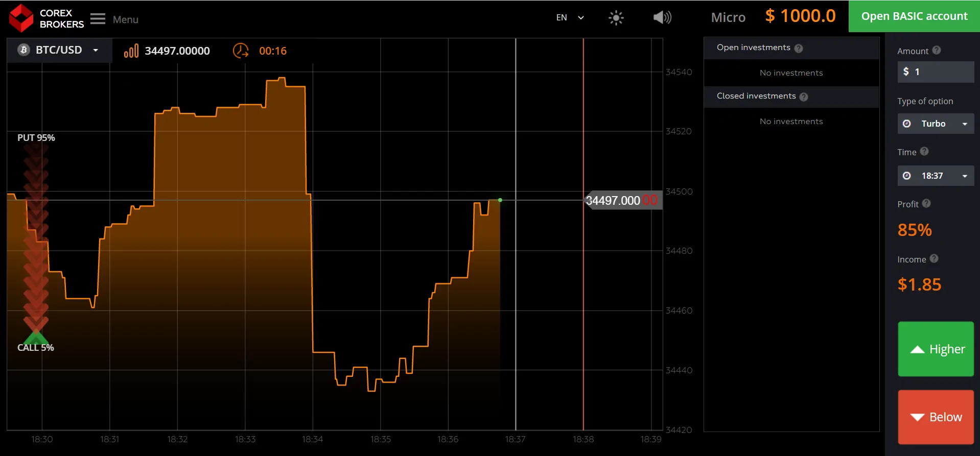Click the Open BASIC account button
Viewport: 980px width, 456px height.
(x=914, y=16)
